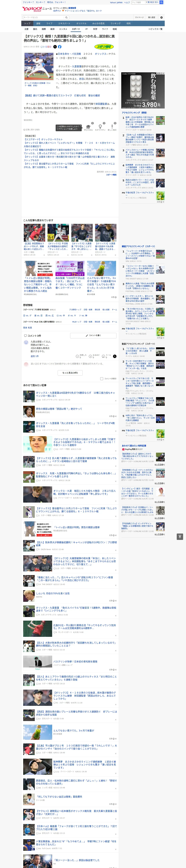Open the settings gear in header
Viewport: 186px width, 868px height.
click(x=161, y=18)
